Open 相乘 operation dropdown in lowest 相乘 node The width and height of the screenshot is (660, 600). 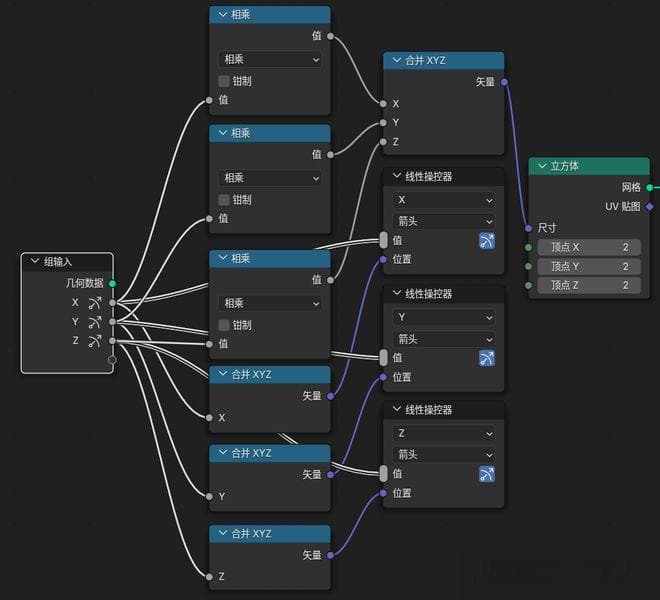(x=270, y=303)
